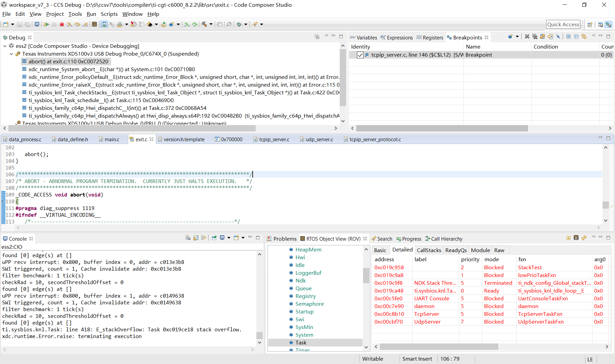This screenshot has height=364, width=615.
Task: Click ROV columns layout icon
Action: [x=576, y=238]
